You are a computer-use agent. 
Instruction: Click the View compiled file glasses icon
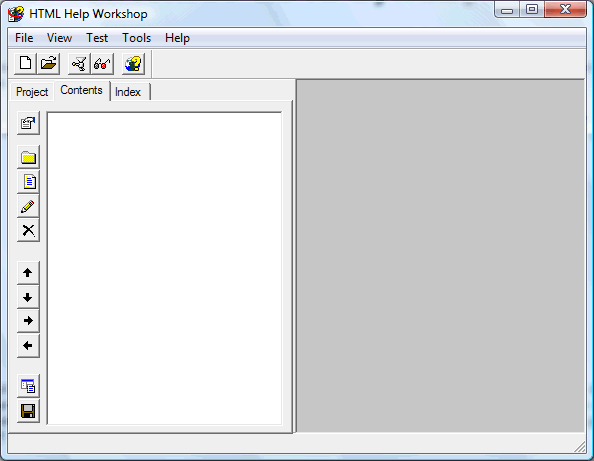[x=102, y=63]
